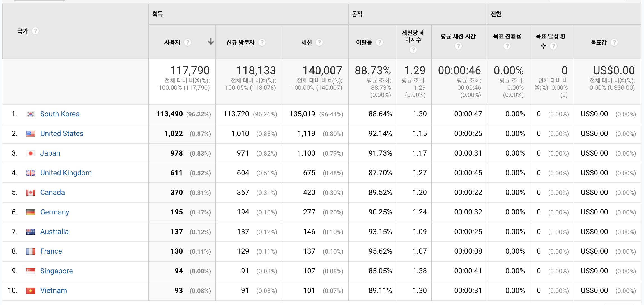Open the United States country link
The height and width of the screenshot is (305, 644).
coord(62,134)
